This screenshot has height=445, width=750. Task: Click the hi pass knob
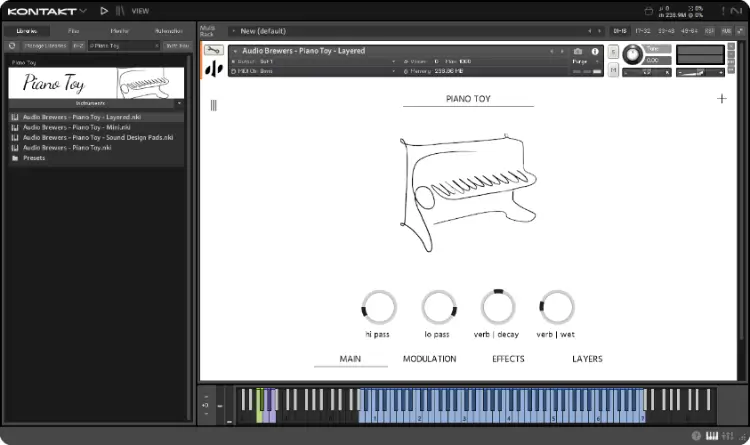click(x=379, y=307)
